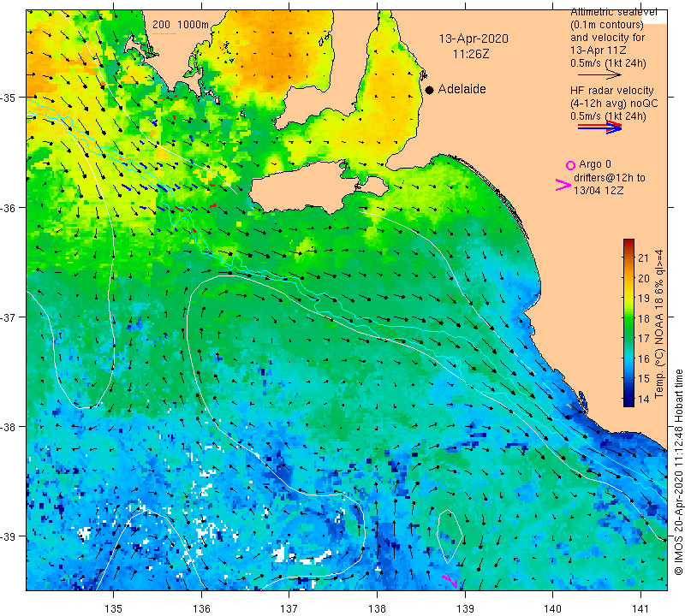Viewport: 685px width, 616px height.
Task: Click 'HF radar velocity' legend text
Action: point(612,91)
